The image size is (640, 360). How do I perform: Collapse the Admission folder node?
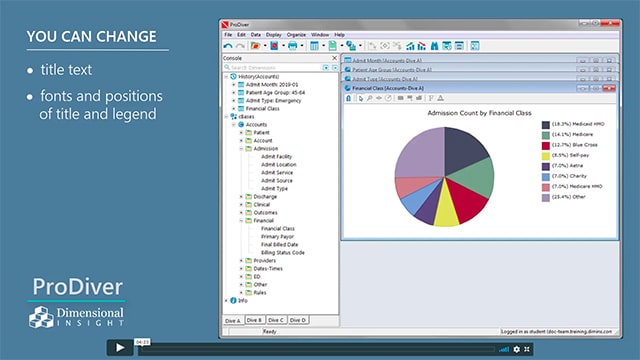tap(241, 149)
